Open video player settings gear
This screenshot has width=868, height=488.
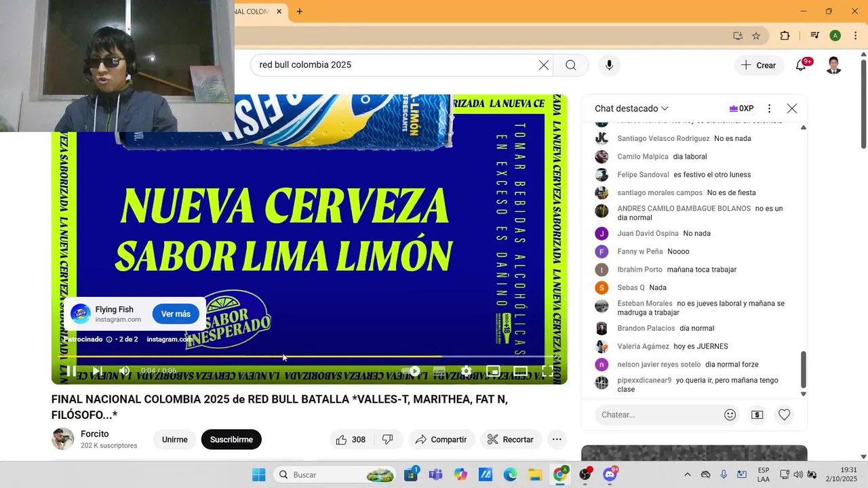tap(466, 371)
